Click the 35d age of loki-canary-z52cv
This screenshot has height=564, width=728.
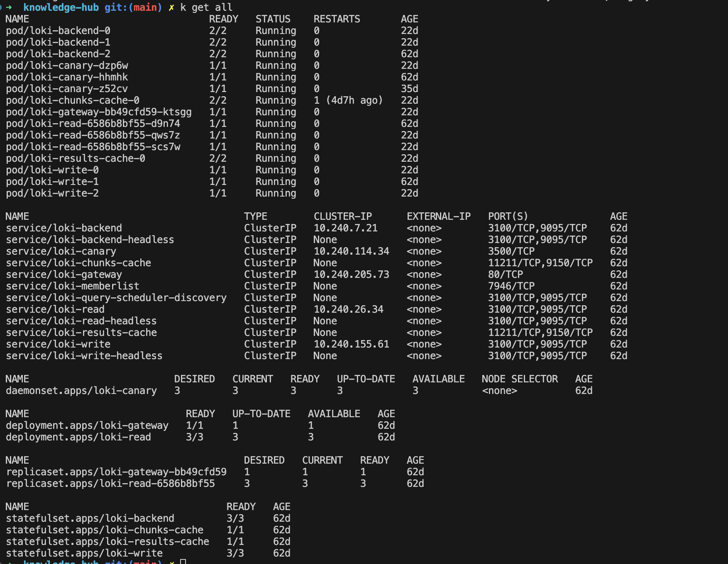tap(409, 89)
